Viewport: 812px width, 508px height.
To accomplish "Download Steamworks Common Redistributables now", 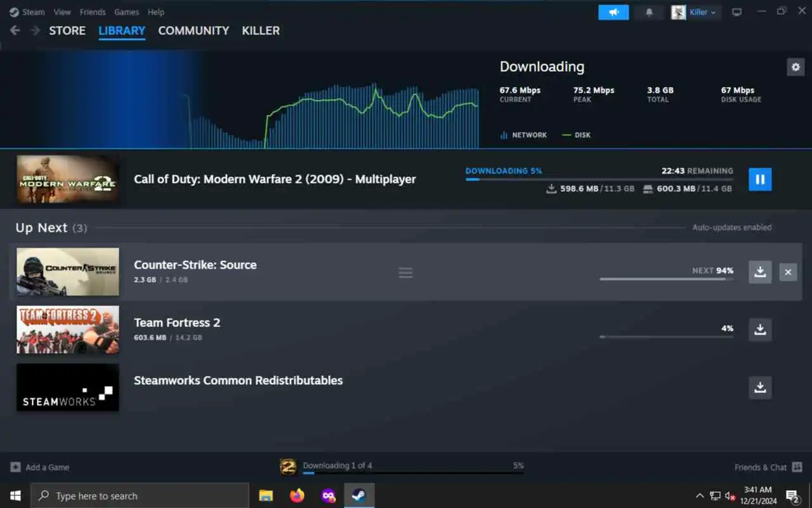I will coord(760,387).
